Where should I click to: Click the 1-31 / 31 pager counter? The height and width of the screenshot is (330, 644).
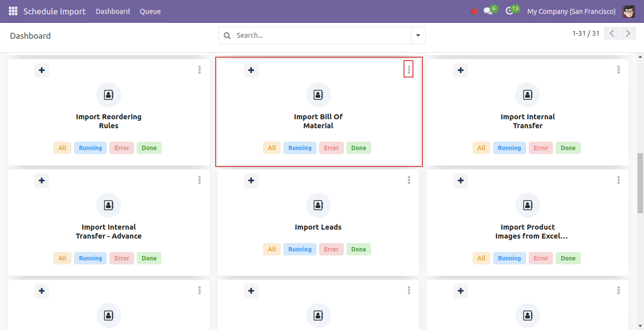pos(586,34)
